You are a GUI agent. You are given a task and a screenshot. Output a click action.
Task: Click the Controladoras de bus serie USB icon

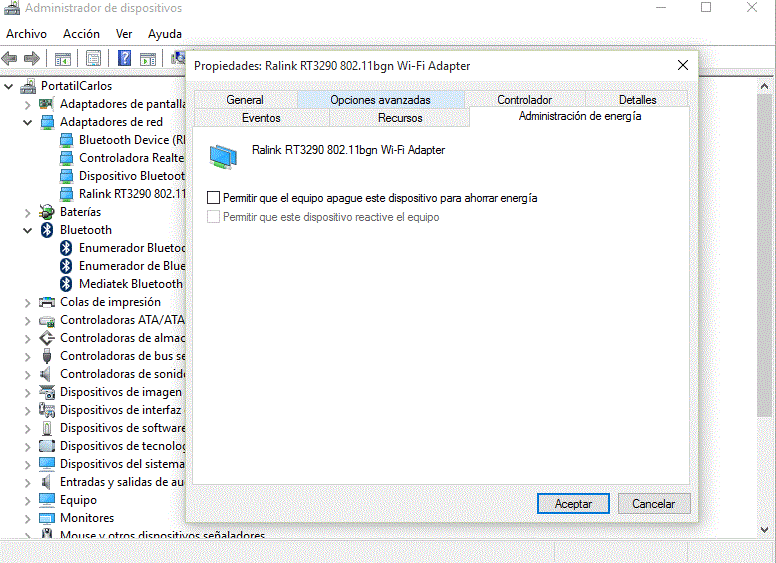pyautogui.click(x=47, y=356)
